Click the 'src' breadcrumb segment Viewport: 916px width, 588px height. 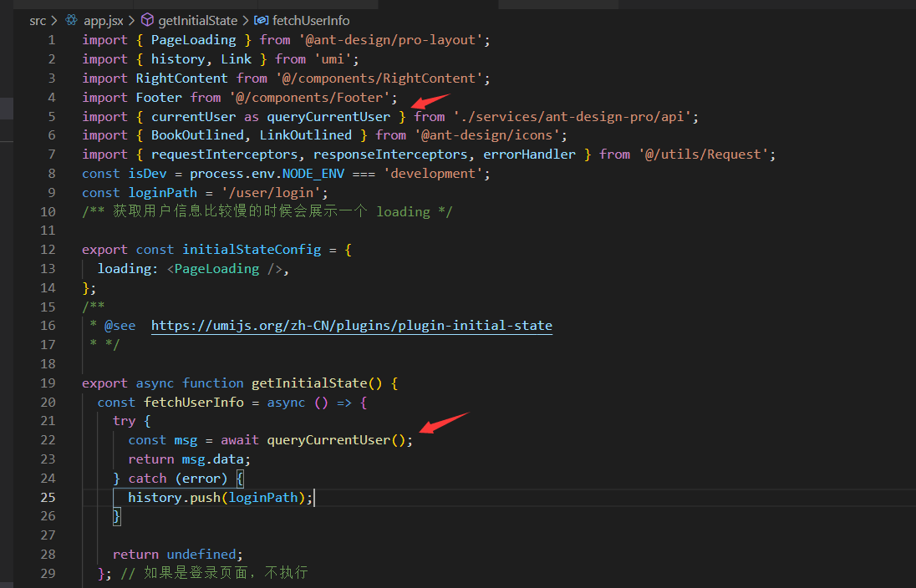[x=38, y=20]
